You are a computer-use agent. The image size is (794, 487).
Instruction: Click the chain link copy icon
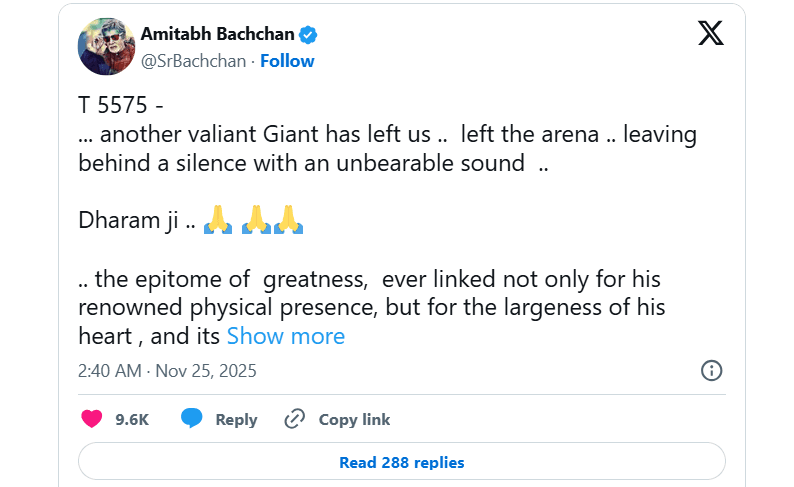tap(295, 419)
